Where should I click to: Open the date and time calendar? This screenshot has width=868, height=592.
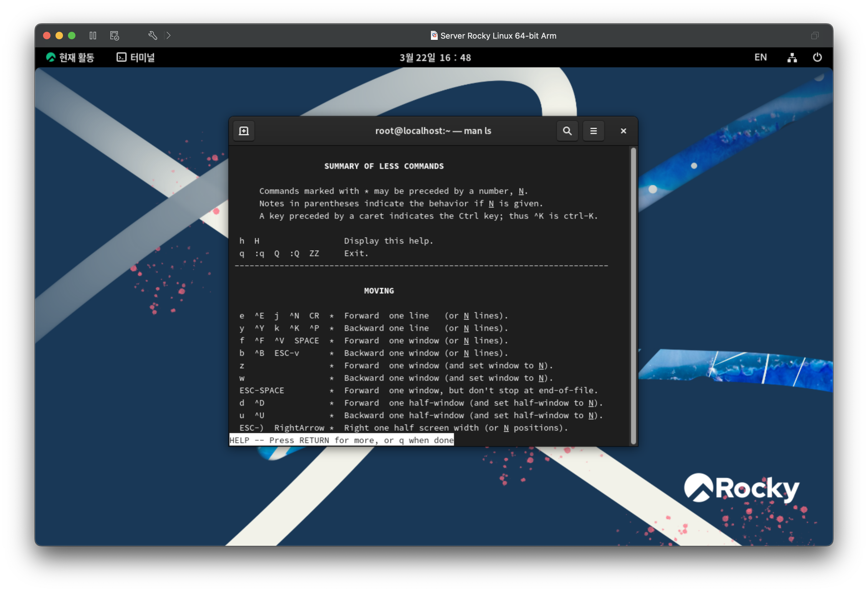435,57
